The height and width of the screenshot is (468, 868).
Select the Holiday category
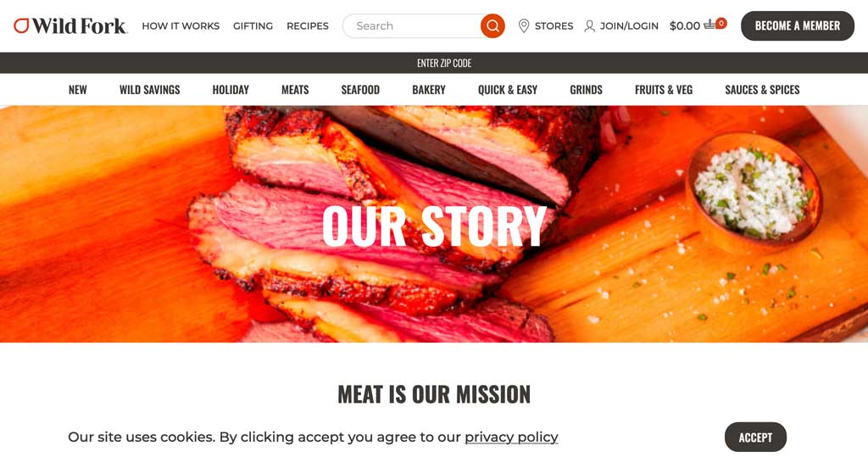coord(231,90)
